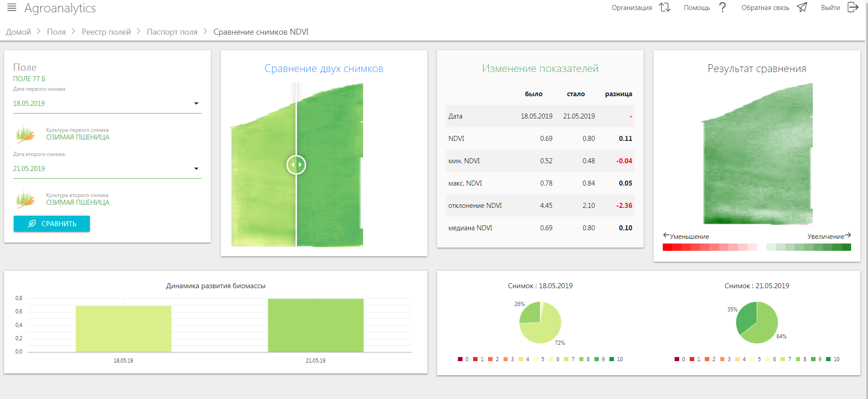Open the Организация switcher label
The width and height of the screenshot is (868, 399).
tap(631, 8)
